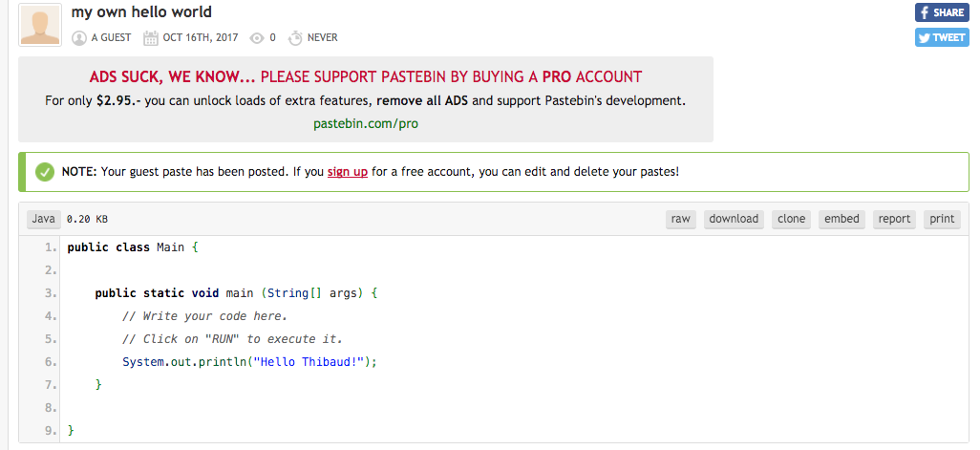Image resolution: width=980 pixels, height=450 pixels.
Task: View the raw paste
Action: click(x=680, y=219)
